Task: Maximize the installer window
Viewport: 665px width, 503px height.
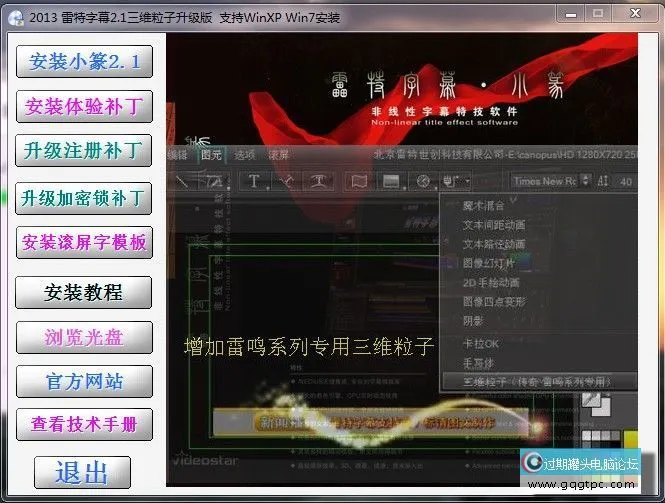Action: (598, 14)
